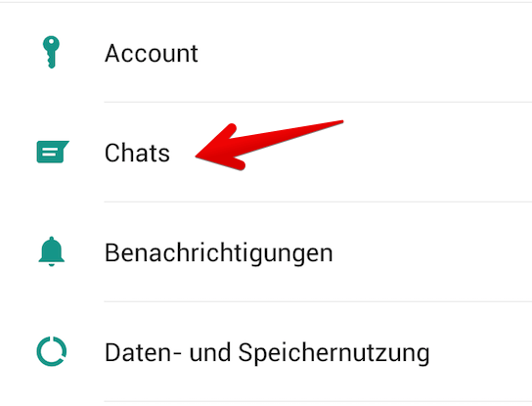Click empty space right of Speichernutzung text
Image resolution: width=532 pixels, height=406 pixels.
pyautogui.click(x=480, y=352)
